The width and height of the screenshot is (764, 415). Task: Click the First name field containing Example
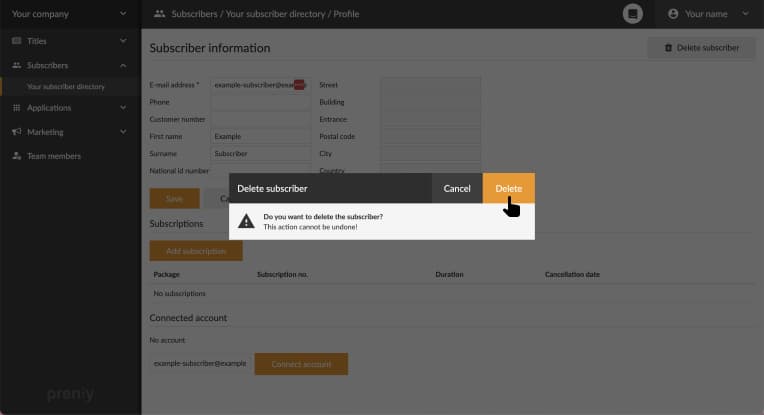click(261, 136)
